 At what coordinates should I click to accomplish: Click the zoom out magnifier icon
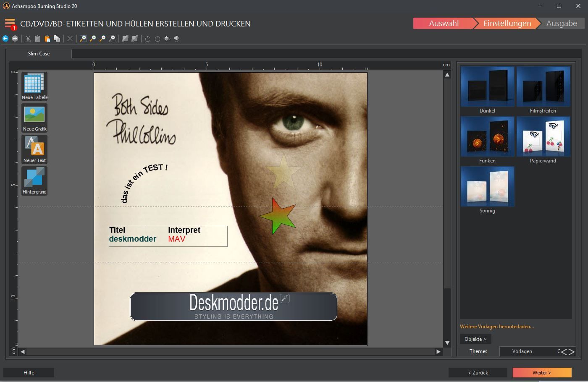[x=102, y=39]
